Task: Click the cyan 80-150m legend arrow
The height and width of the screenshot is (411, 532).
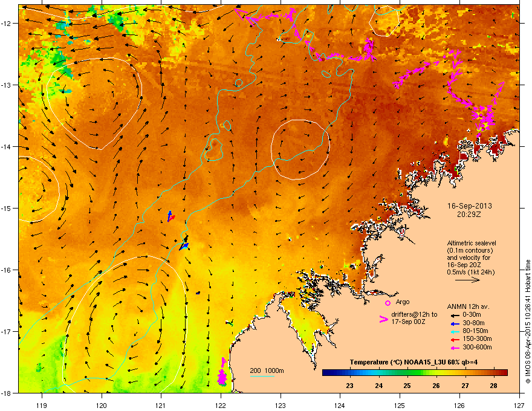Action: [455, 332]
